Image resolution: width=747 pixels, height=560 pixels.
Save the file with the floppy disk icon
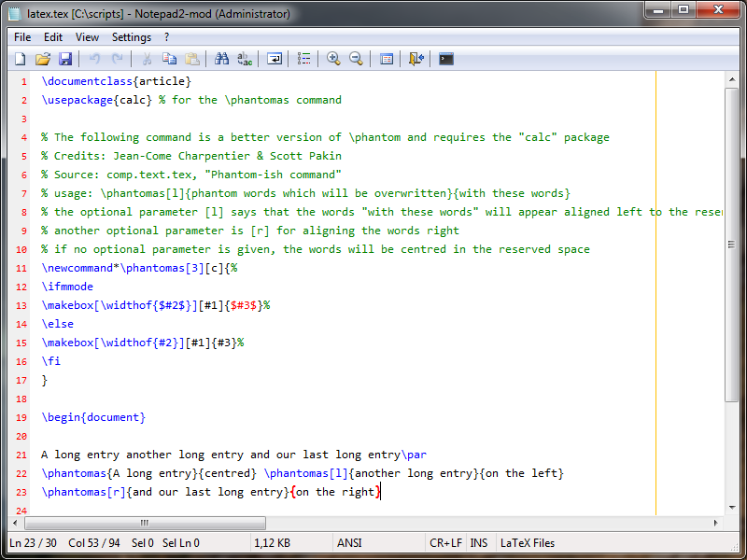[65, 59]
